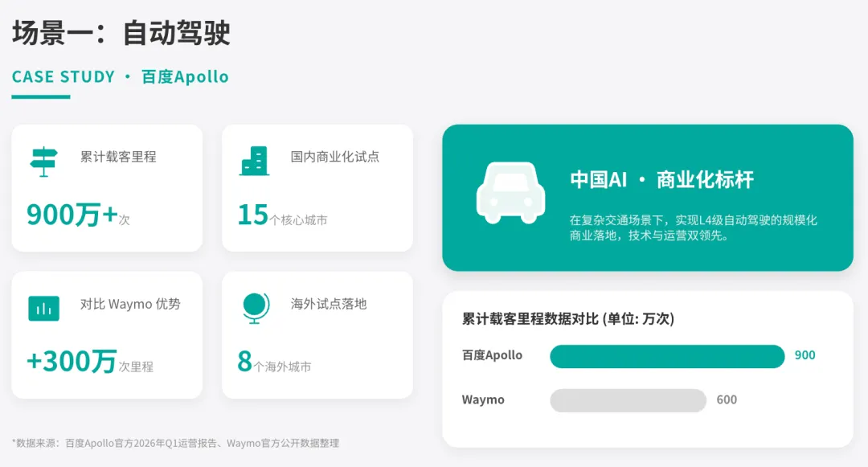Click the 600 value next to Waymo bar
The height and width of the screenshot is (467, 868).
click(727, 399)
